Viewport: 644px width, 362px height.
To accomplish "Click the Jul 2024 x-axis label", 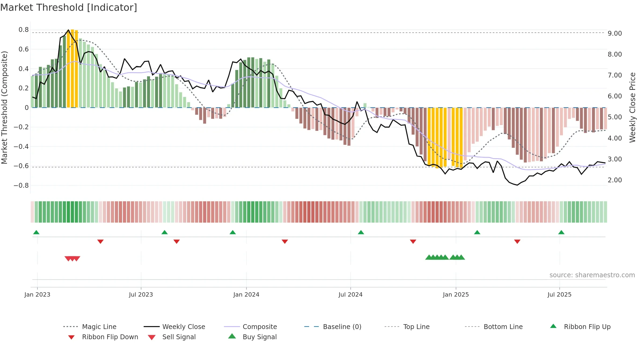I will 350,295.
